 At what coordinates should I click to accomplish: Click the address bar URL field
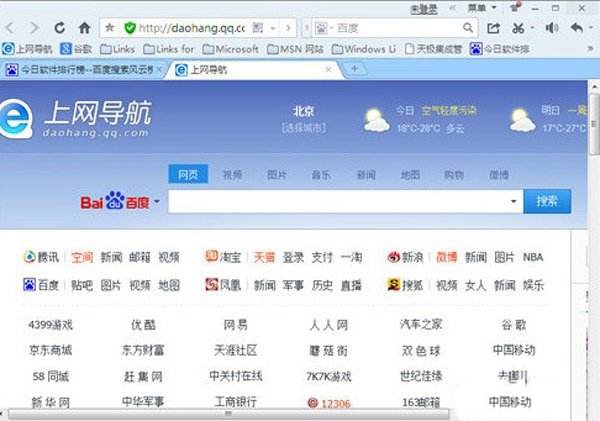tap(191, 28)
